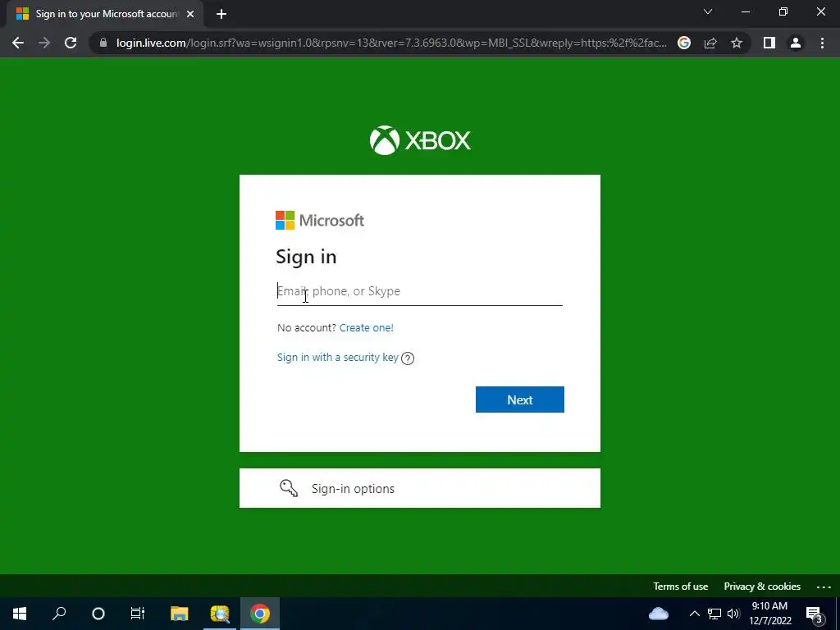The width and height of the screenshot is (840, 630).
Task: Reload the sign-in page
Action: pyautogui.click(x=71, y=43)
